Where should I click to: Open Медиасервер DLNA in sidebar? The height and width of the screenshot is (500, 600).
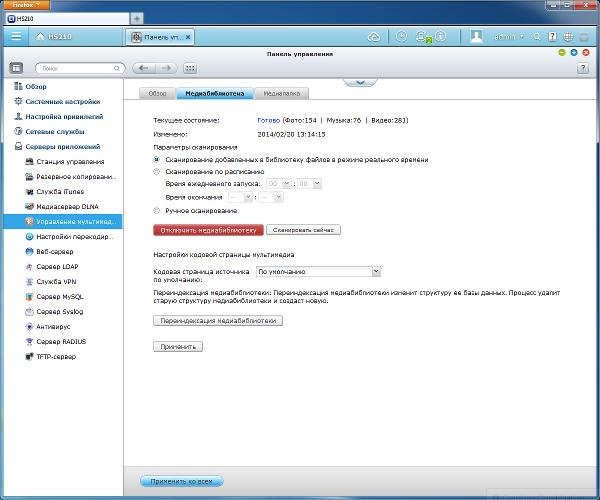click(62, 206)
